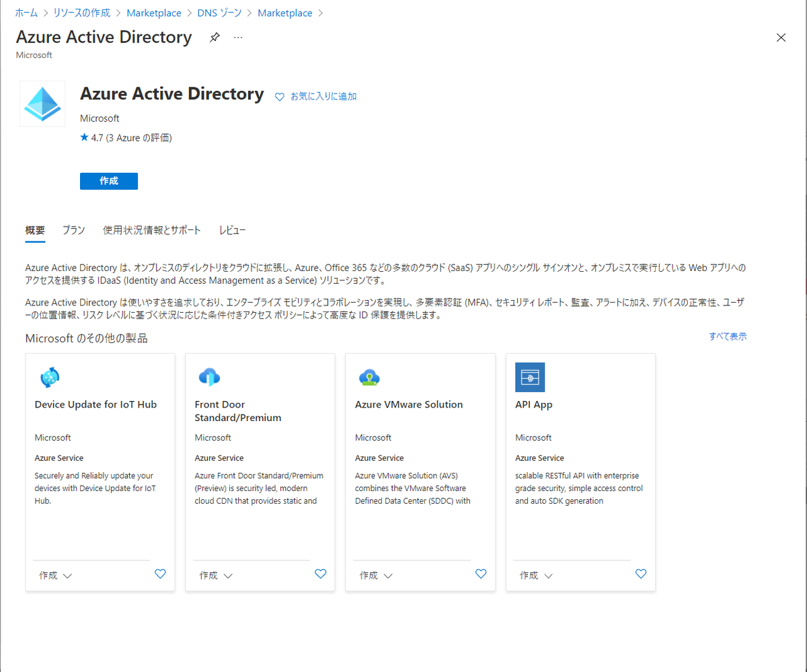Viewport: 807px width, 672px height.
Task: Click the Device Update for IoT Hub icon
Action: [50, 377]
